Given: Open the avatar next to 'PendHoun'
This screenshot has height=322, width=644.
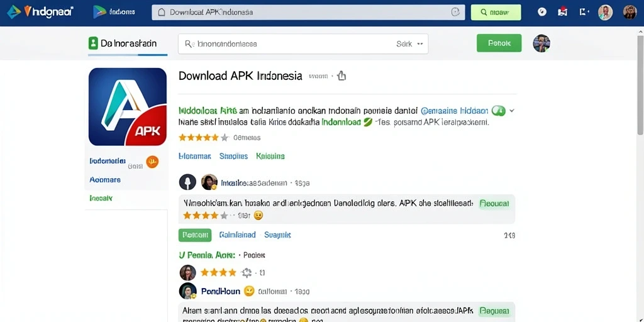Looking at the screenshot, I should pos(187,291).
